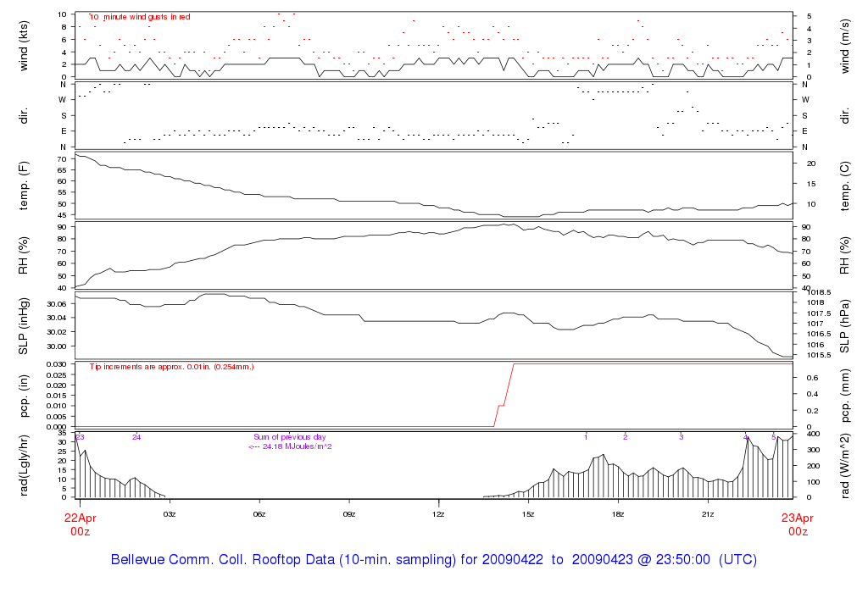Click the 'Sum of previous day' purple label

[x=290, y=437]
